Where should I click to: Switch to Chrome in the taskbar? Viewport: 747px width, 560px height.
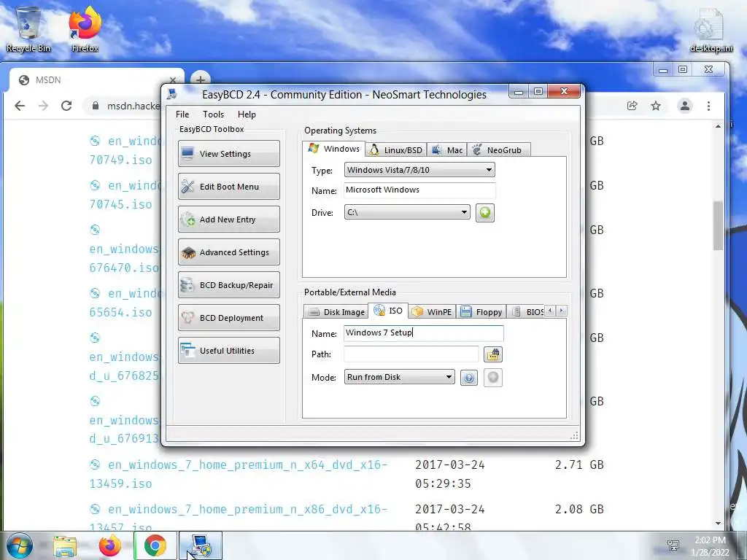click(x=155, y=545)
